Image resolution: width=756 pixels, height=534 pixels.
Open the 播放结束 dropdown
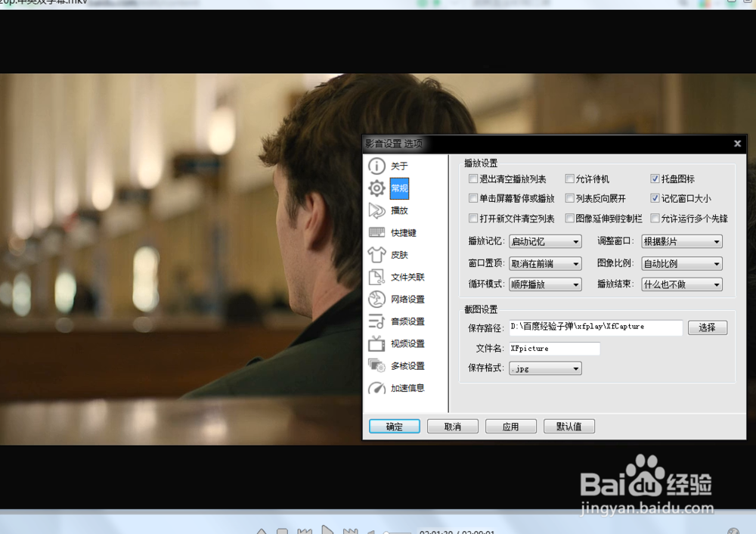pyautogui.click(x=682, y=284)
